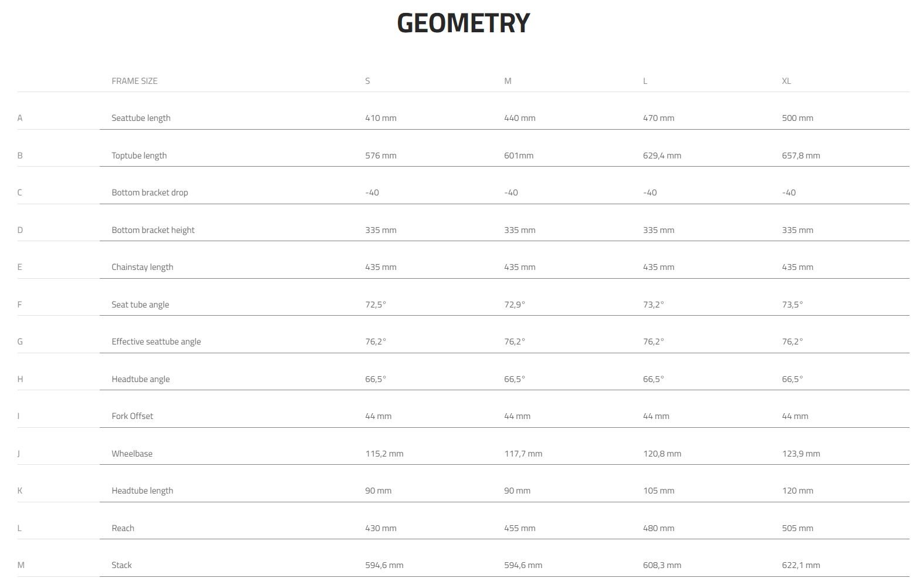Screen dimensions: 923x588
Task: Select the Headtube angle row label
Action: tap(140, 379)
